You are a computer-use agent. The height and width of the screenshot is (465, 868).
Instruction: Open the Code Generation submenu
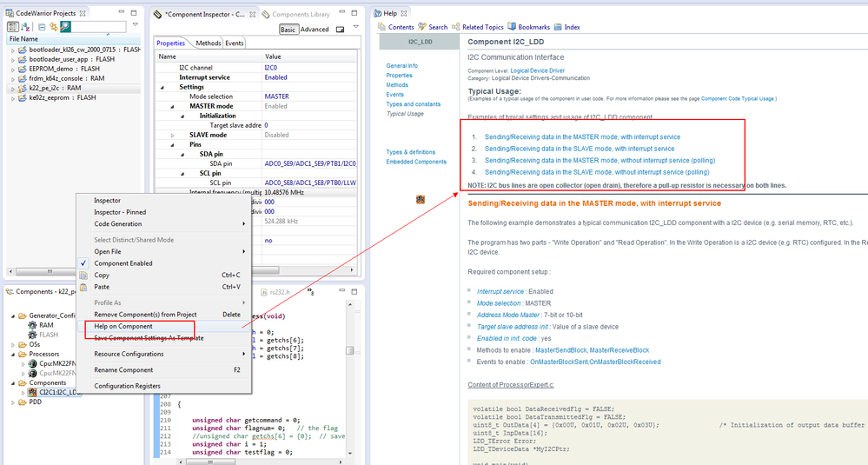coord(163,224)
